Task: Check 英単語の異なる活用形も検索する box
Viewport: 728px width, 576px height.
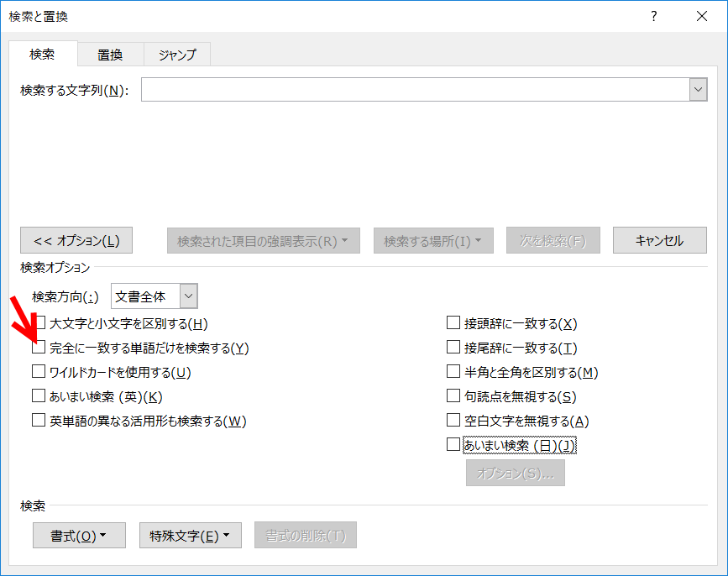Action: point(39,421)
